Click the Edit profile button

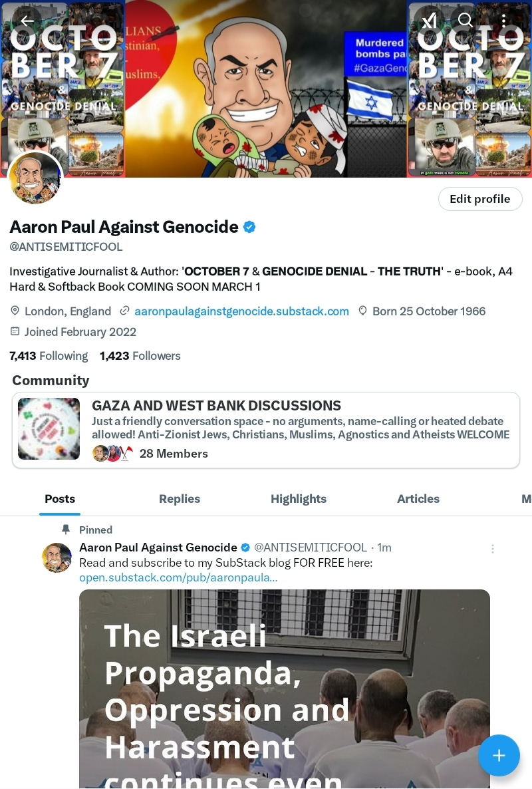480,199
